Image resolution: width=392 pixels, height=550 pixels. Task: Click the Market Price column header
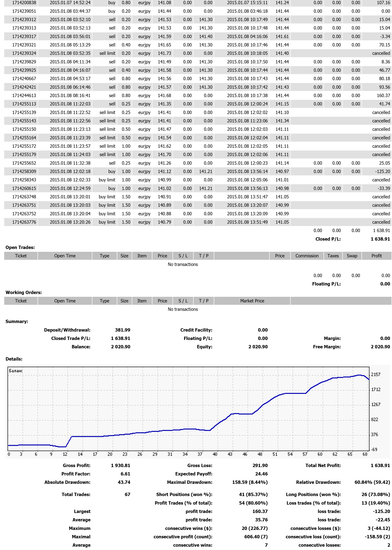pos(252,301)
